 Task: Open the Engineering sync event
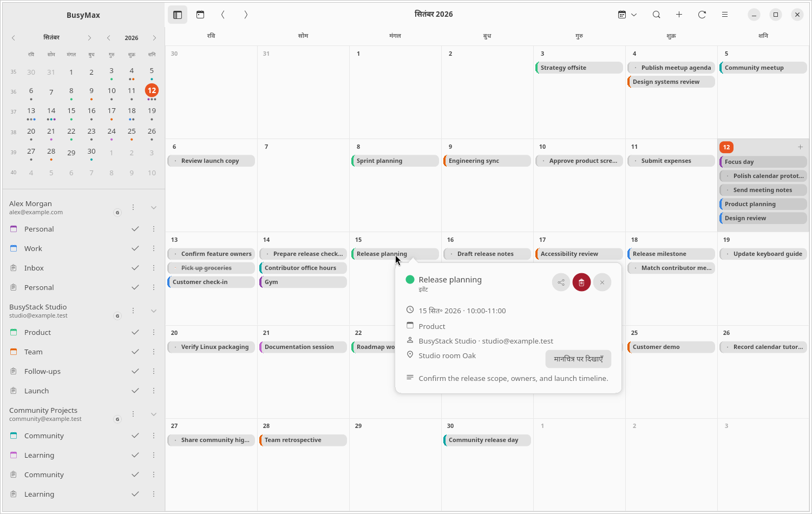pos(487,161)
